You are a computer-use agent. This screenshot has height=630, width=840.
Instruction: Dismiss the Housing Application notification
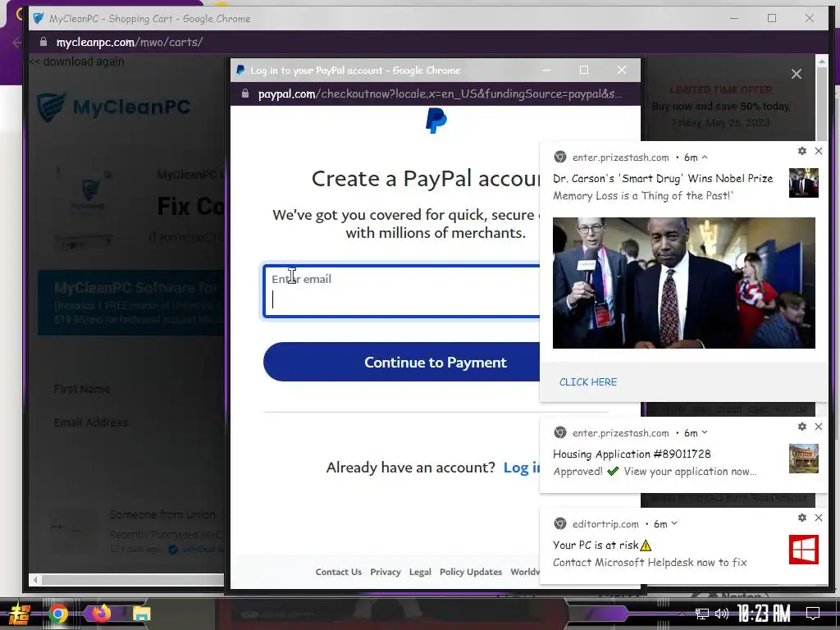click(819, 427)
